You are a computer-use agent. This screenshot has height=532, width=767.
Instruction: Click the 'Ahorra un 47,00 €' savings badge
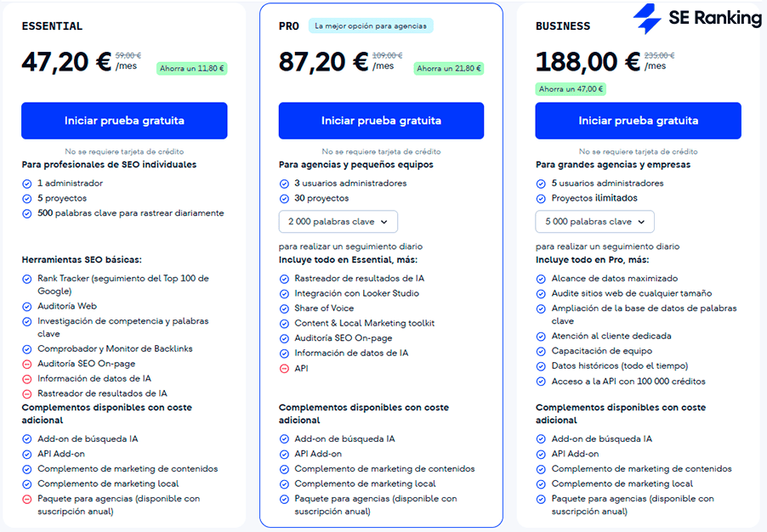(x=572, y=88)
